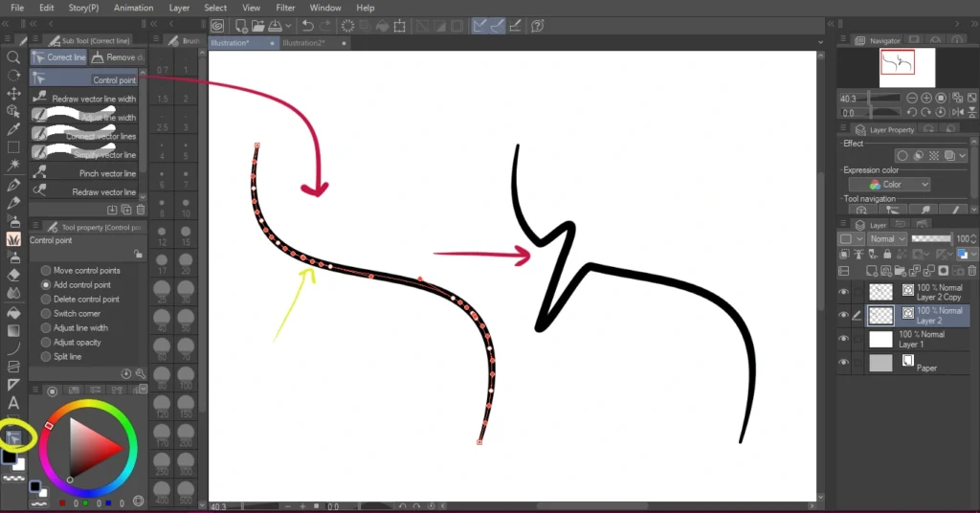
Task: Zoom out in Navigator panel
Action: [x=912, y=98]
